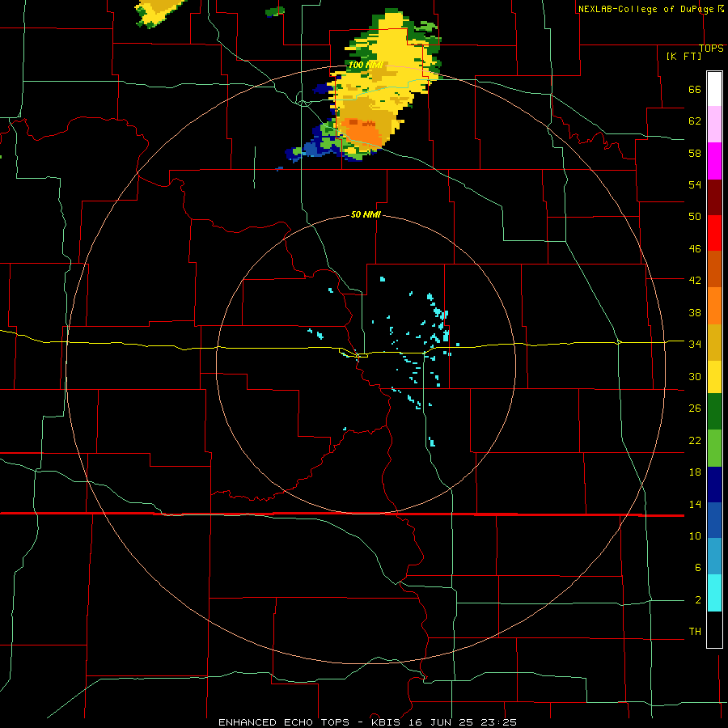Click the "62" legend value
This screenshot has height=728, width=728.
pyautogui.click(x=695, y=121)
